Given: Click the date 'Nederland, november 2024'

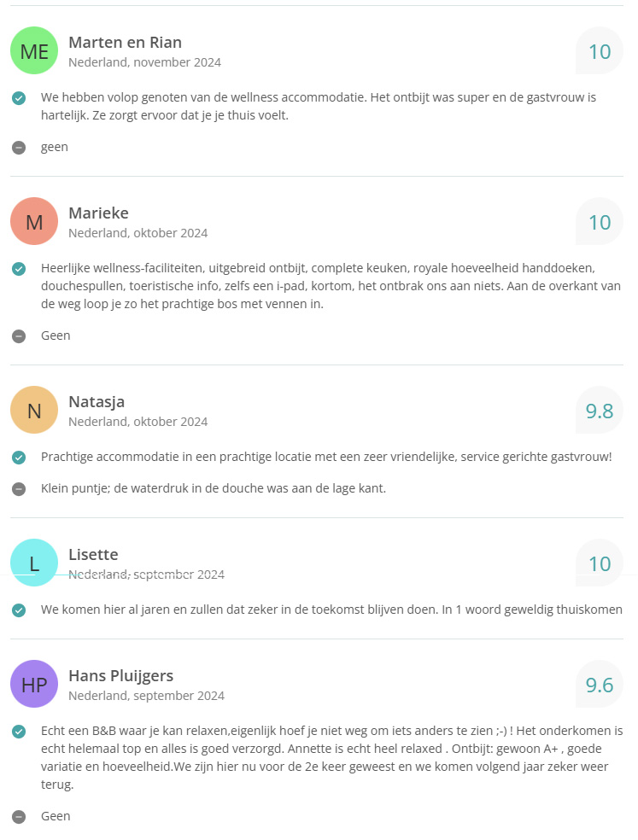Looking at the screenshot, I should (x=144, y=62).
